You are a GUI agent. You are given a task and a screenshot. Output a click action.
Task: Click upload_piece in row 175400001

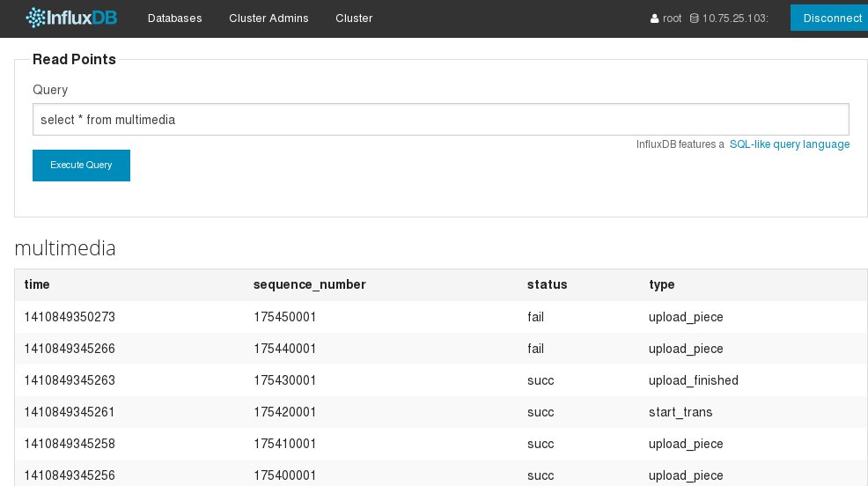(686, 475)
